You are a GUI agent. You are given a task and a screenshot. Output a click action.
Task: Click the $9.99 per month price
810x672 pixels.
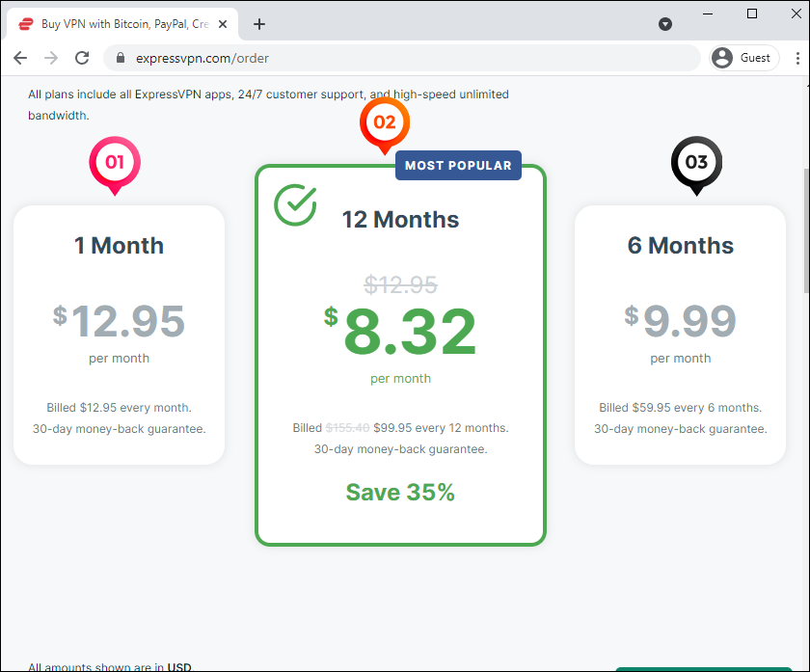pyautogui.click(x=681, y=321)
